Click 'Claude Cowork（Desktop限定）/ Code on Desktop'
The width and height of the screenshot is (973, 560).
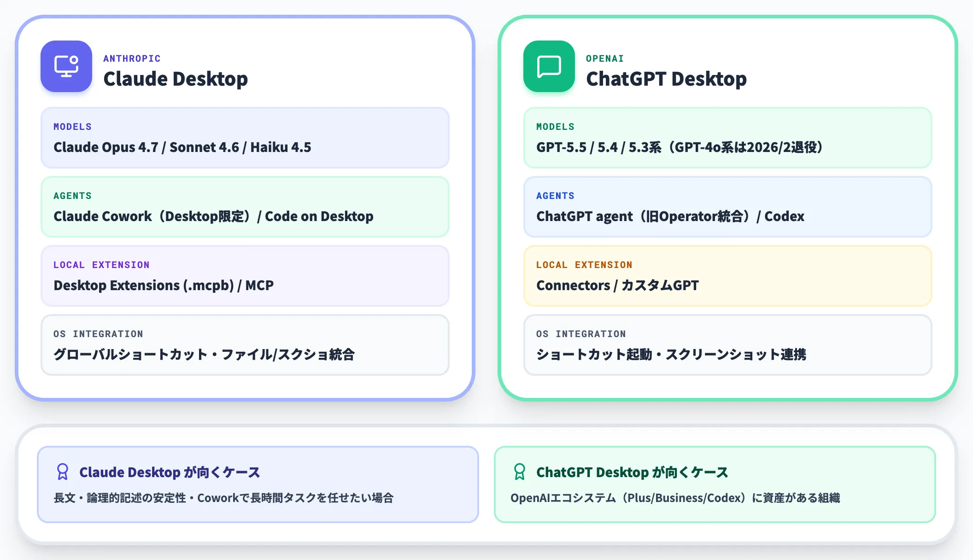213,216
